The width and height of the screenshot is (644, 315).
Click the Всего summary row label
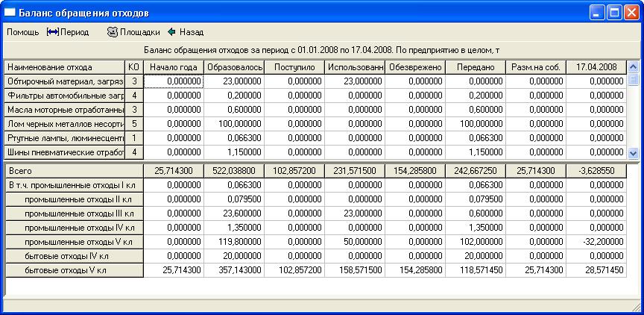(x=73, y=171)
